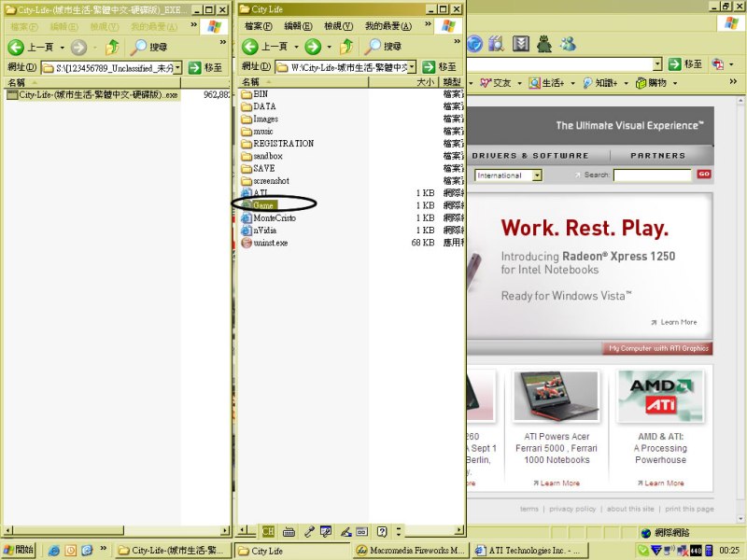This screenshot has height=560, width=747.
Task: Expand the 交友 toolbar dropdown
Action: pyautogui.click(x=520, y=83)
